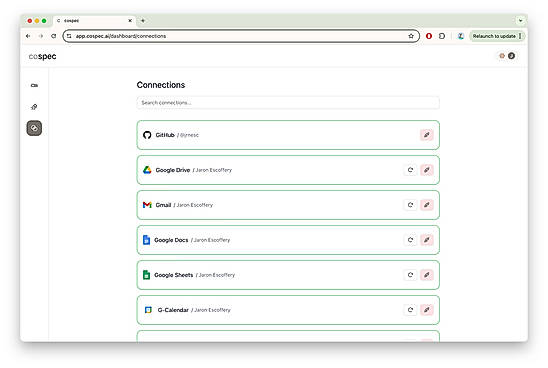The height and width of the screenshot is (368, 548).
Task: Click the cospec logo
Action: point(42,56)
